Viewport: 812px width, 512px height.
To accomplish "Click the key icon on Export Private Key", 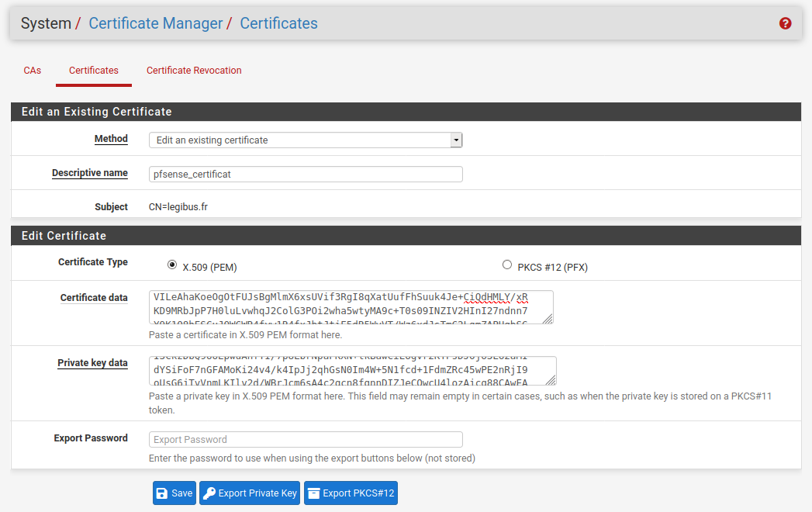I will click(209, 493).
